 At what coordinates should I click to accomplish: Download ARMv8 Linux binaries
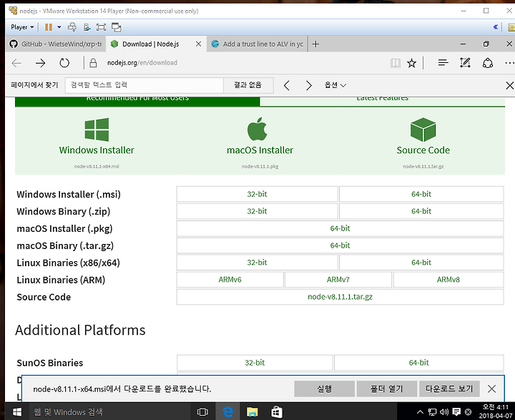pos(448,280)
